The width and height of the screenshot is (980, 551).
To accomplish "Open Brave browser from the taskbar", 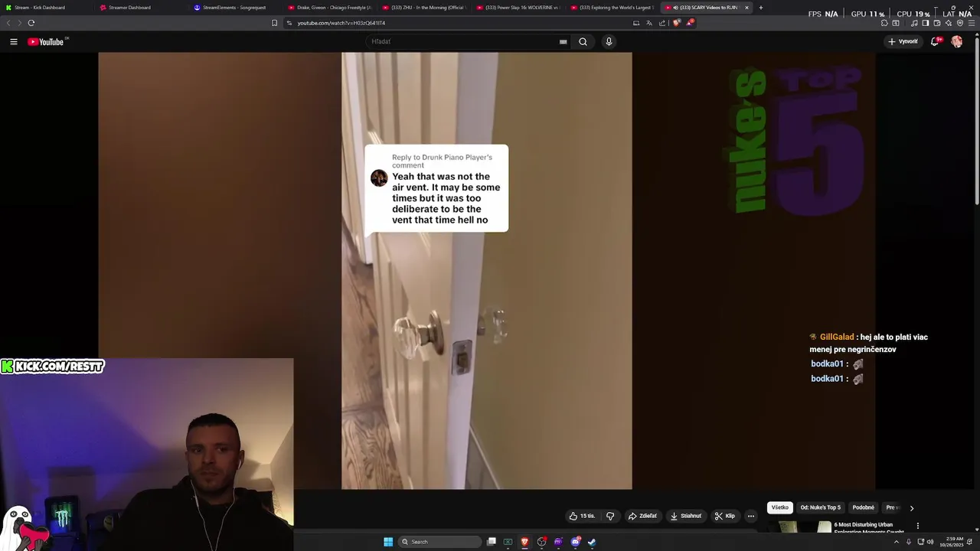I will click(524, 542).
